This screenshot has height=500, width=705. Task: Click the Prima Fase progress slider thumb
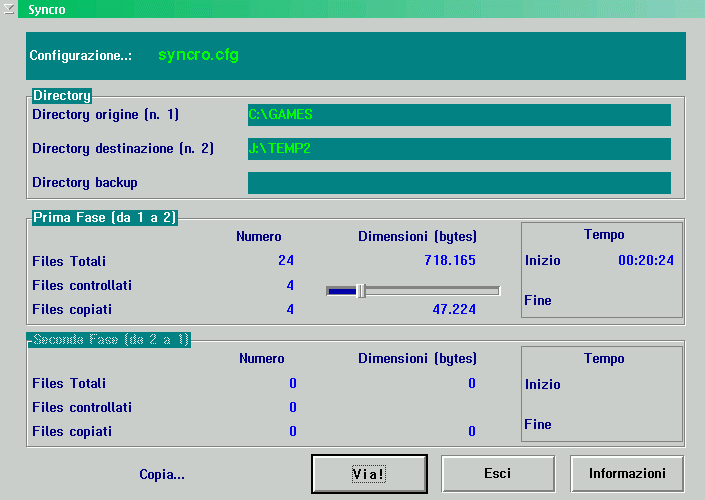tap(361, 291)
